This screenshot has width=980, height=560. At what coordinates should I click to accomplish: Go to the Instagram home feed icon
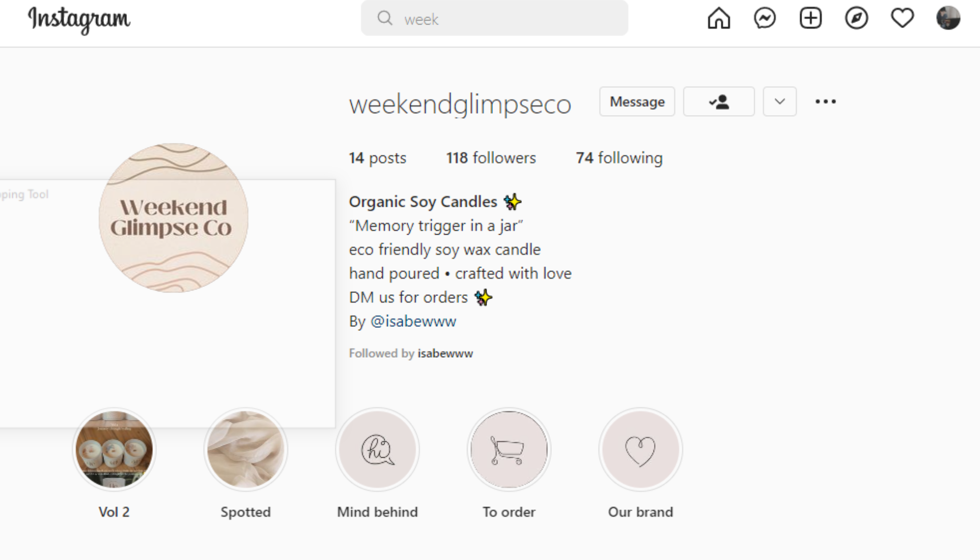(x=719, y=19)
